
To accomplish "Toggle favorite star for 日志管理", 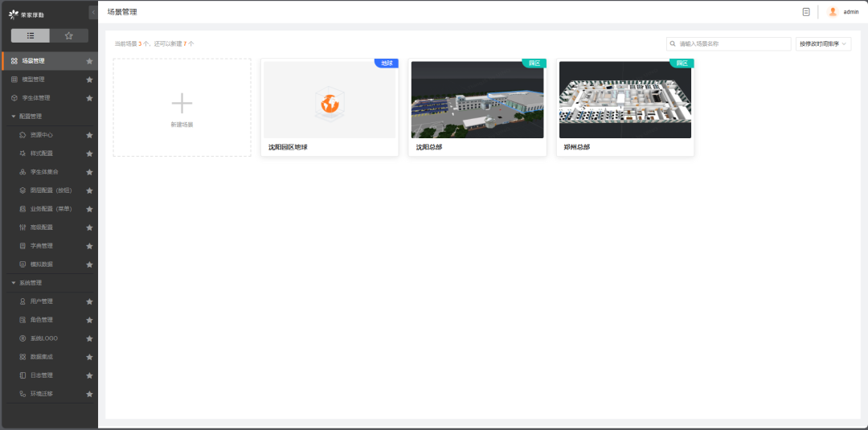I will [x=89, y=375].
